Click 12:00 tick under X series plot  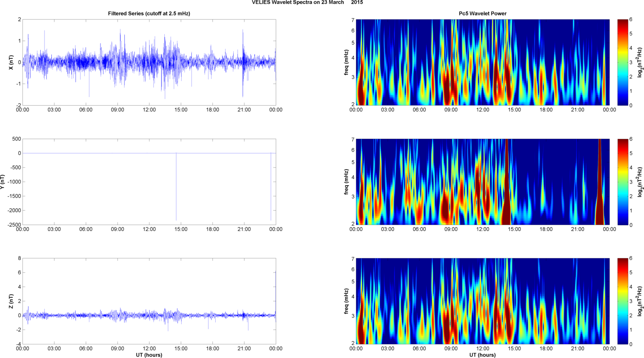[149, 110]
